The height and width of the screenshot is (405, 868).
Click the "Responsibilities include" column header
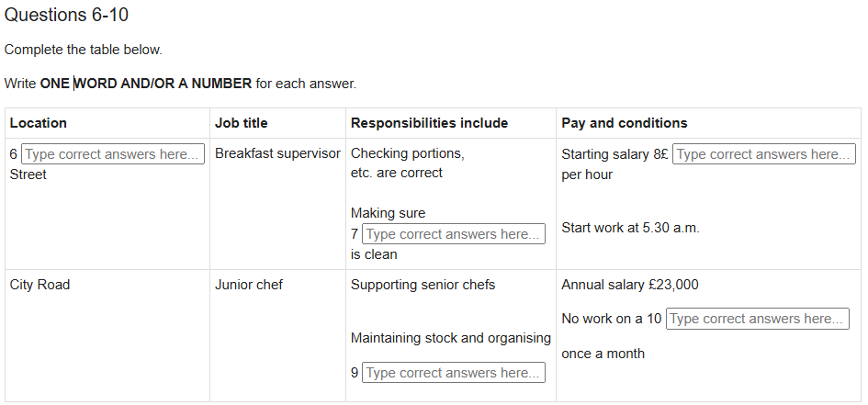click(x=429, y=123)
